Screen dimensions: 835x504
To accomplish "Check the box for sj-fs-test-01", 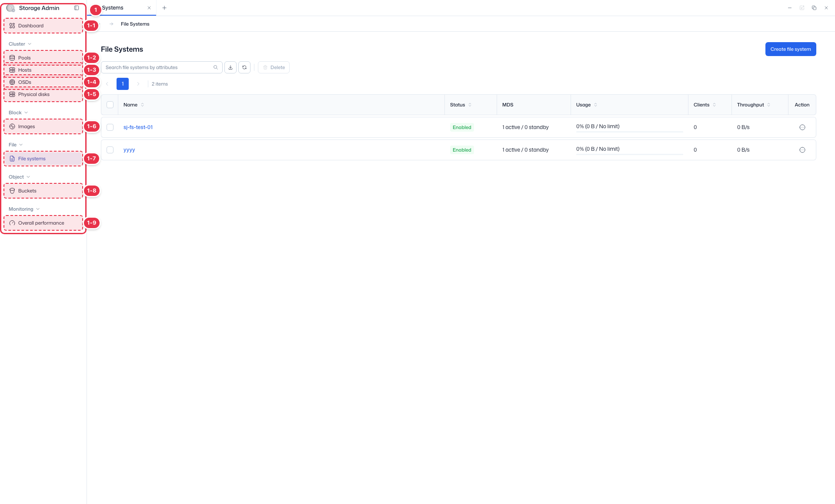I will 110,127.
